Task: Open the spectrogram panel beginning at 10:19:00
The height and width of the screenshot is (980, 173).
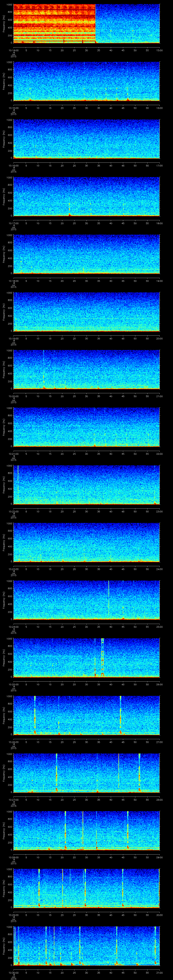Action: [x=86, y=312]
